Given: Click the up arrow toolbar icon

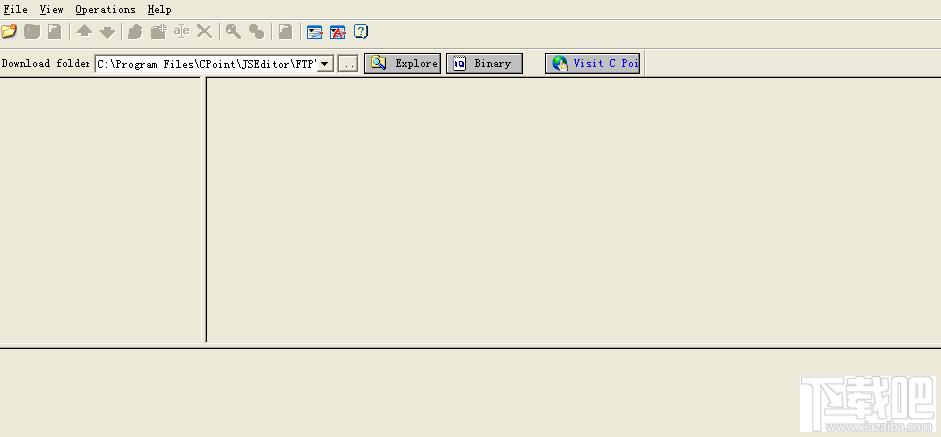Looking at the screenshot, I should 84,31.
